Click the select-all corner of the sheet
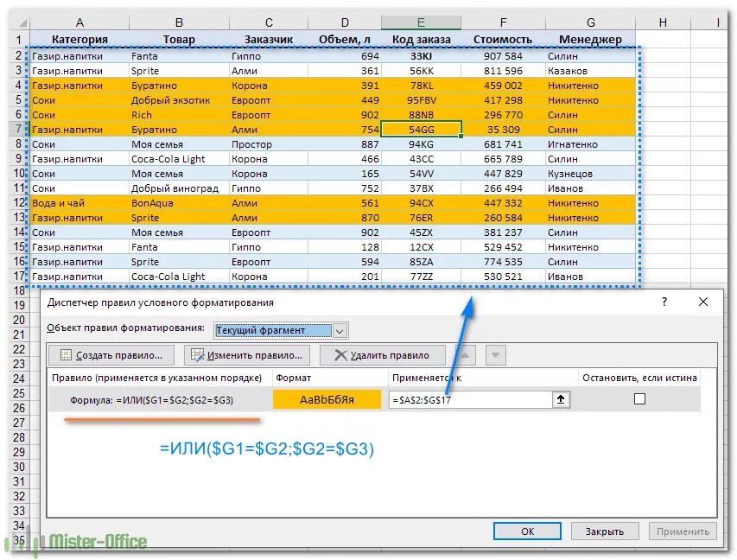The width and height of the screenshot is (737, 560). click(21, 22)
